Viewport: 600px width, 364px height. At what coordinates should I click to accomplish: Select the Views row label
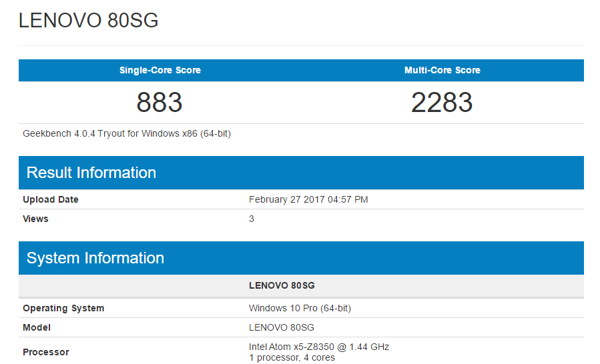coord(36,219)
